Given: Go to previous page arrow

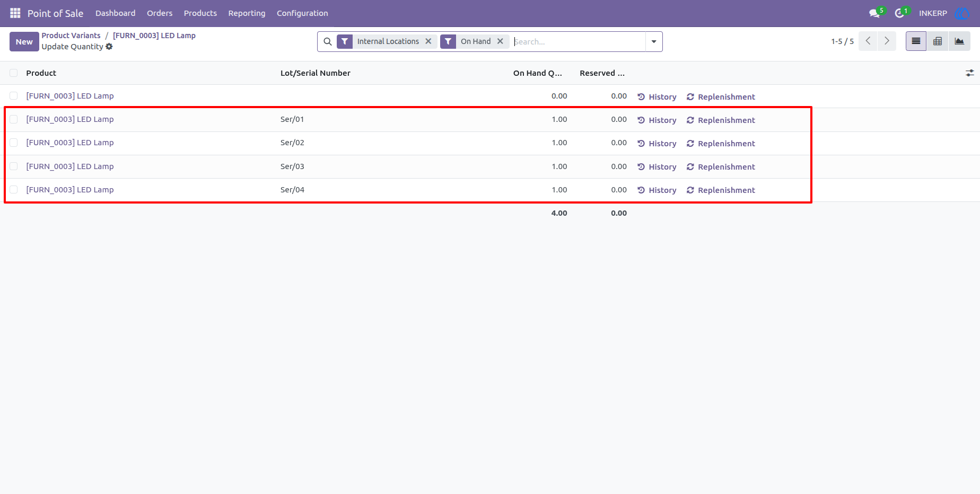Looking at the screenshot, I should click(868, 41).
